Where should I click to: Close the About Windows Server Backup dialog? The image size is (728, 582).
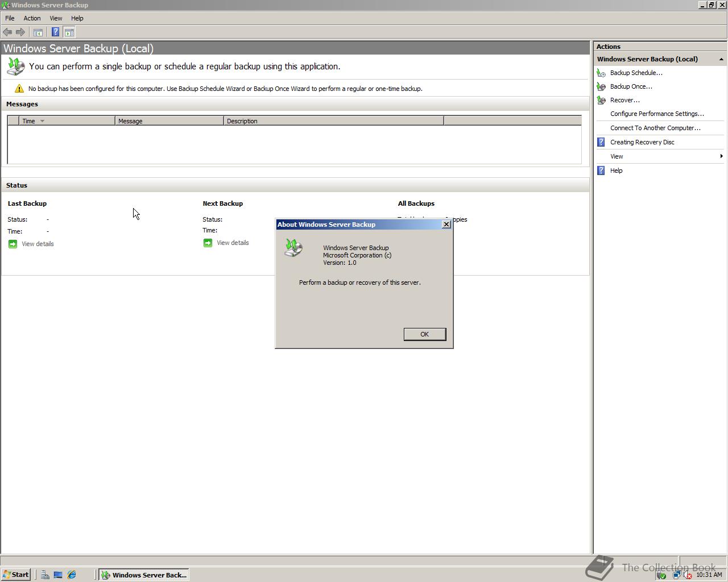(446, 225)
